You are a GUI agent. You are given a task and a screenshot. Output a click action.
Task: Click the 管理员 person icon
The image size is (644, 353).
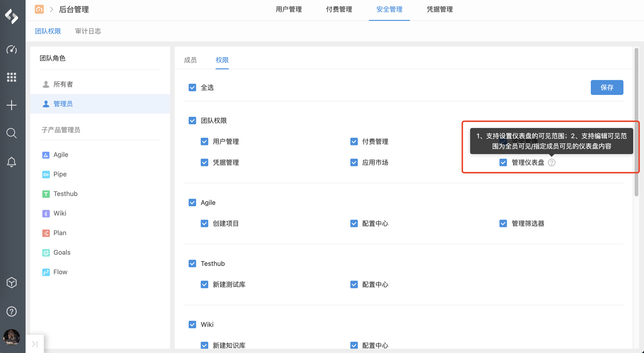pos(46,104)
